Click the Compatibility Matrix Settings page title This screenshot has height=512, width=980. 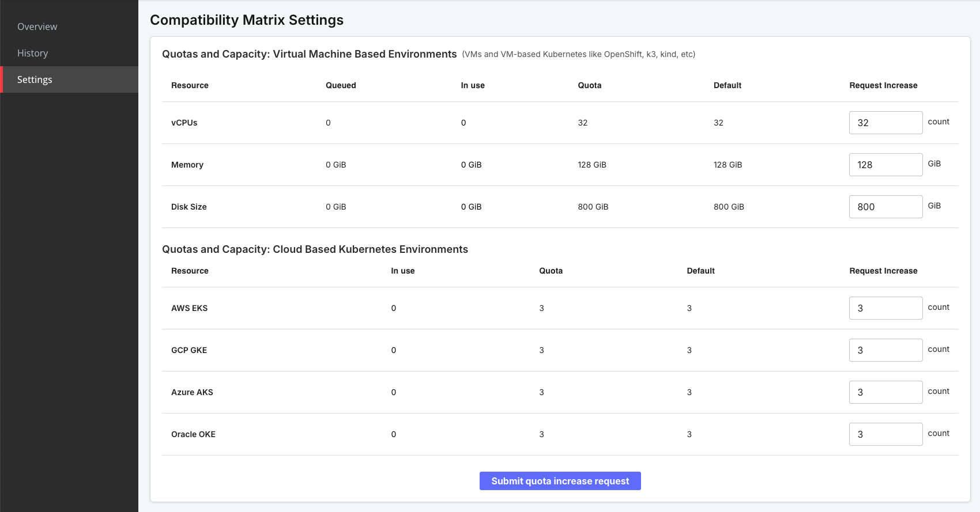click(x=247, y=20)
